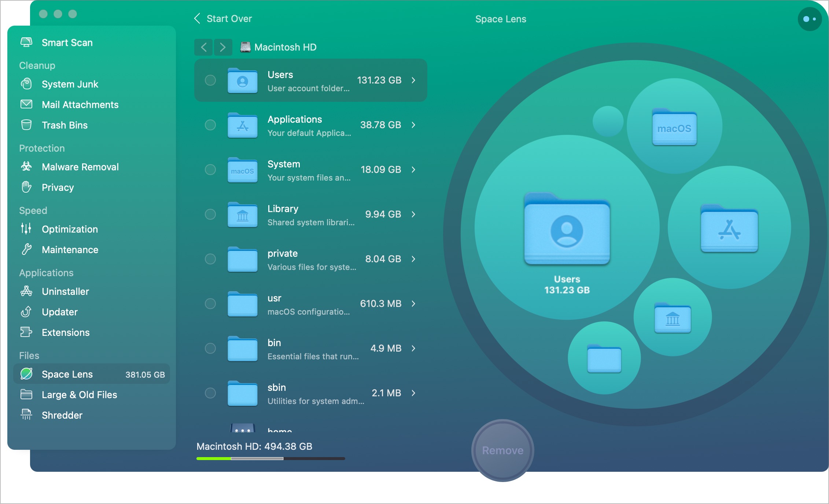
Task: Open the Space Lens section
Action: point(67,374)
